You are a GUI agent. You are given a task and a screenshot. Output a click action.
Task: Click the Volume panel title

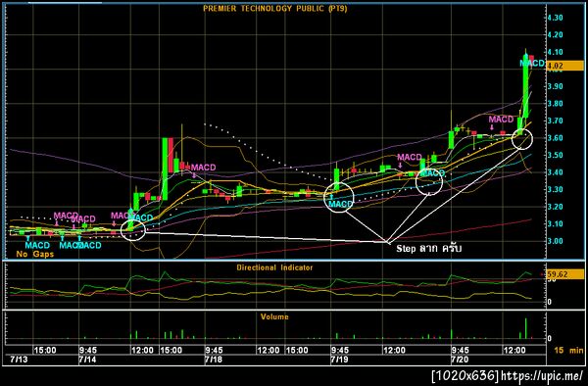point(274,316)
